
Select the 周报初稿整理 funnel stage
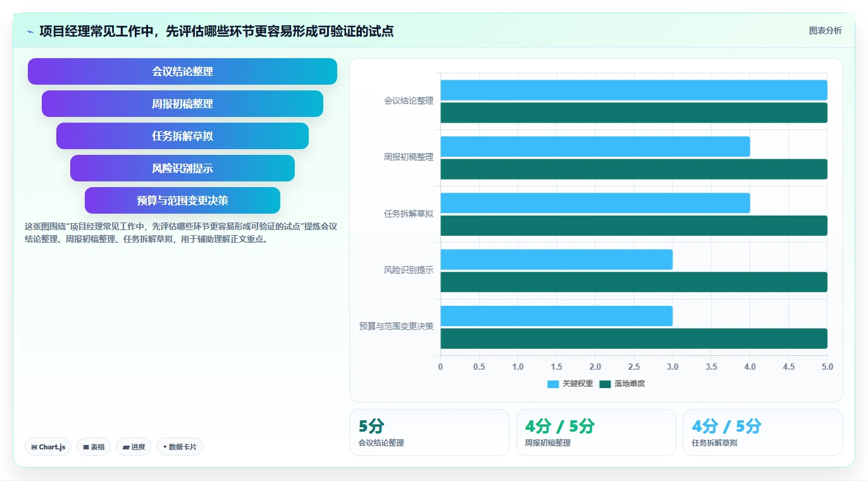(x=182, y=104)
